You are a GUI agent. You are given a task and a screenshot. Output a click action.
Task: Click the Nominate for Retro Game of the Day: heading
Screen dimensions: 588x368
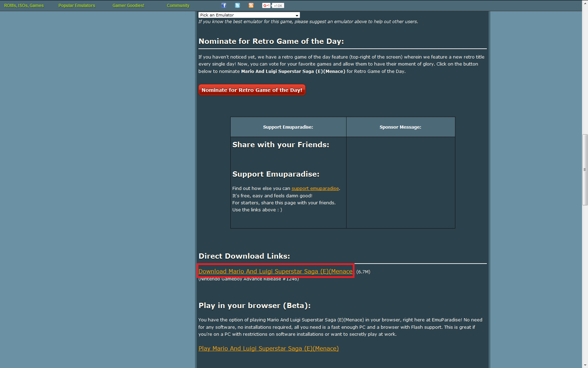pos(271,41)
